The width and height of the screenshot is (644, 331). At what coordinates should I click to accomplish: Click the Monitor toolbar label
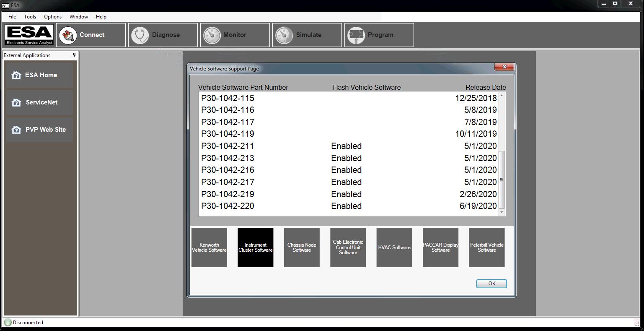click(235, 35)
